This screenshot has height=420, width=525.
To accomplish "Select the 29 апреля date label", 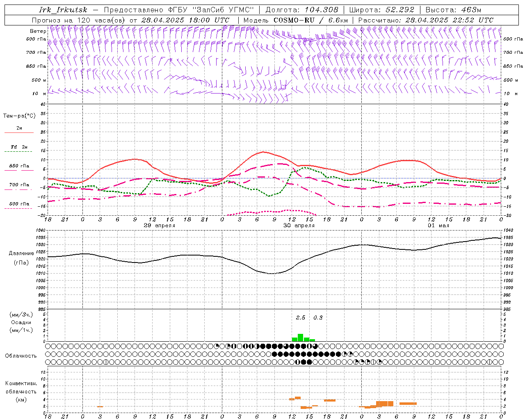I will click(x=160, y=225).
